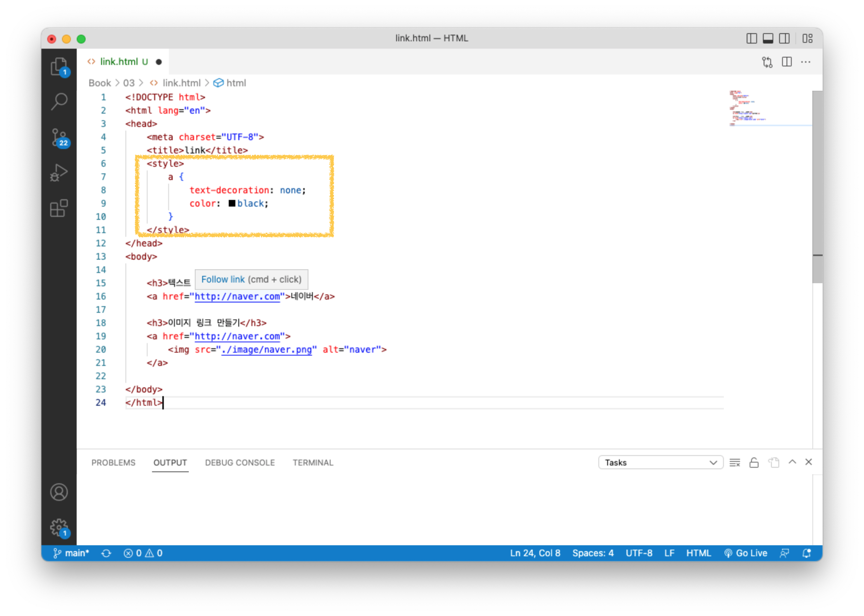Click the naver.com URL on line 16
Screen dimensions: 864x616
238,297
